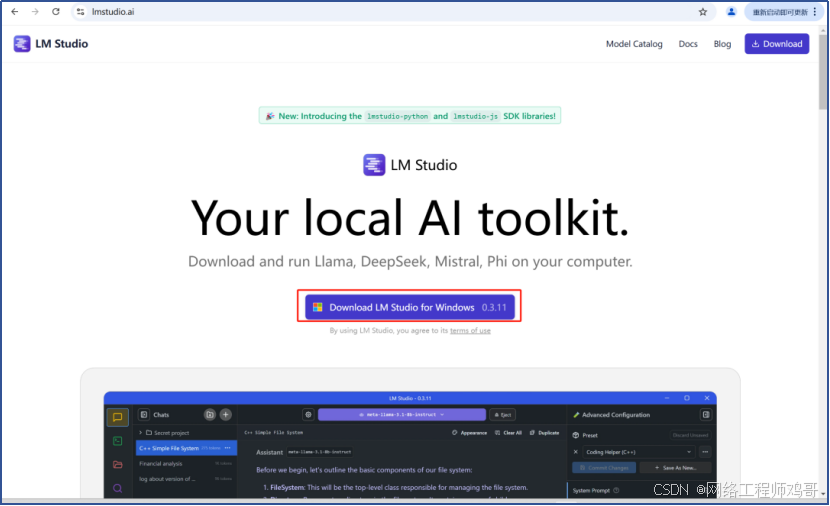The height and width of the screenshot is (506, 830).
Task: Click the lmstudio-js code label
Action: coord(475,116)
